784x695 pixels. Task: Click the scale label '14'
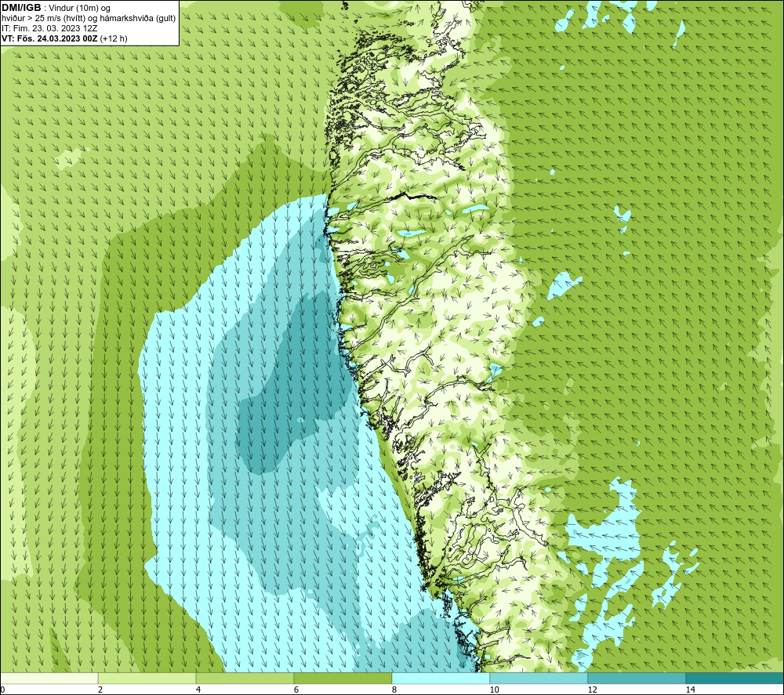coord(690,690)
